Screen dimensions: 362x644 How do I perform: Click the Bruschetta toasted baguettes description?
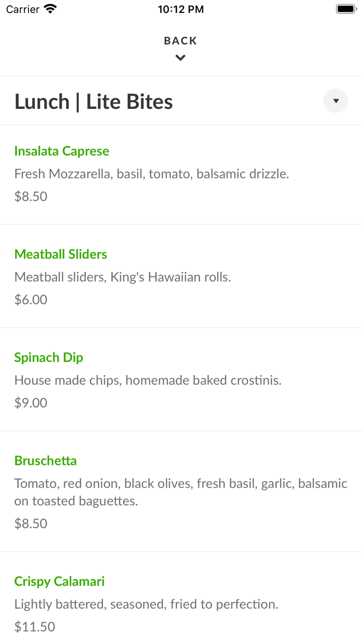point(180,492)
